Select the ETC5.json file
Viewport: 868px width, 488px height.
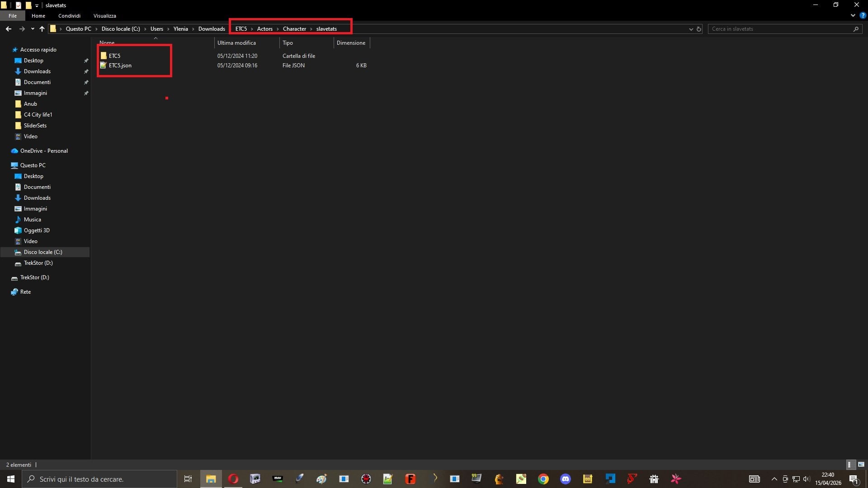pos(120,66)
